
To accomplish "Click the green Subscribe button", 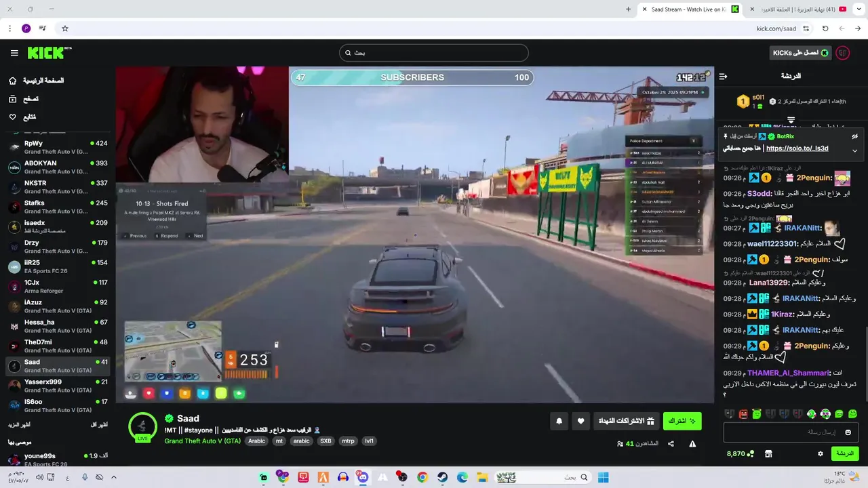I will click(682, 421).
